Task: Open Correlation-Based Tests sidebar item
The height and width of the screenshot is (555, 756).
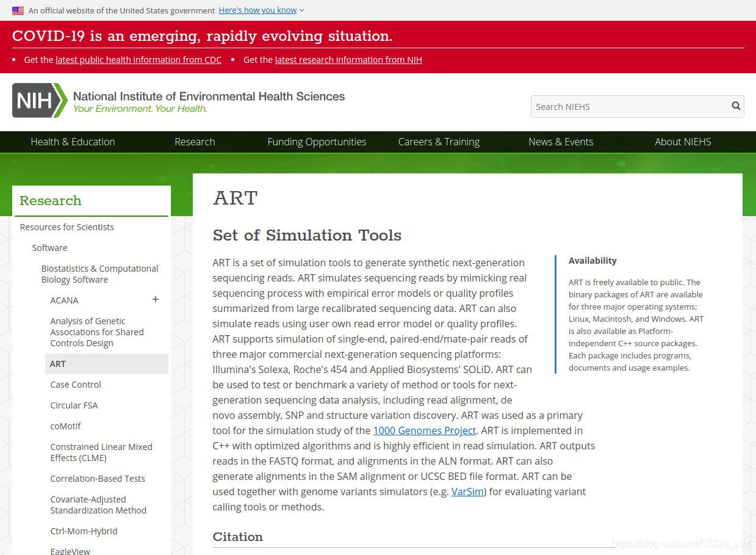Action: (x=98, y=479)
